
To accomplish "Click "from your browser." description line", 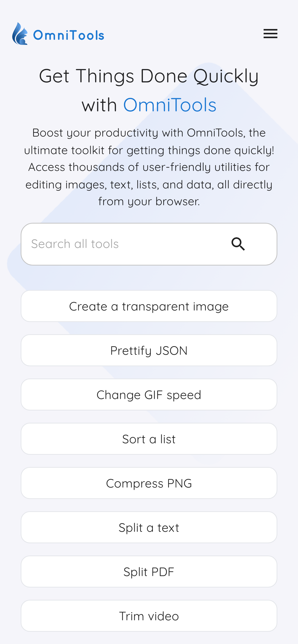I will [149, 201].
